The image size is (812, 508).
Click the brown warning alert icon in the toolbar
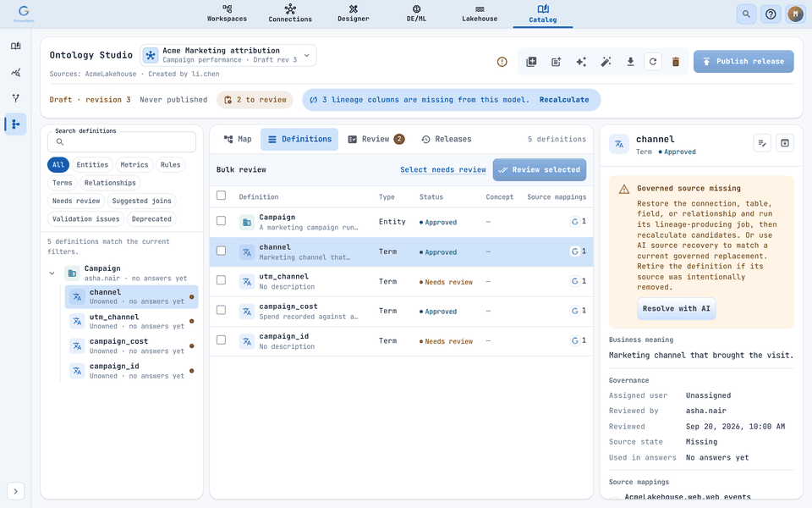[x=502, y=62]
